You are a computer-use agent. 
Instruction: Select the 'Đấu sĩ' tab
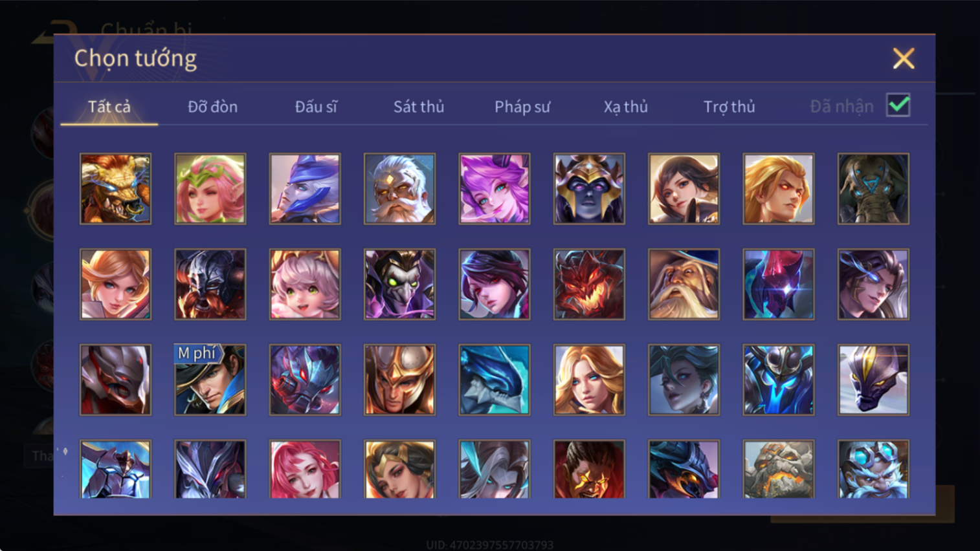(316, 107)
